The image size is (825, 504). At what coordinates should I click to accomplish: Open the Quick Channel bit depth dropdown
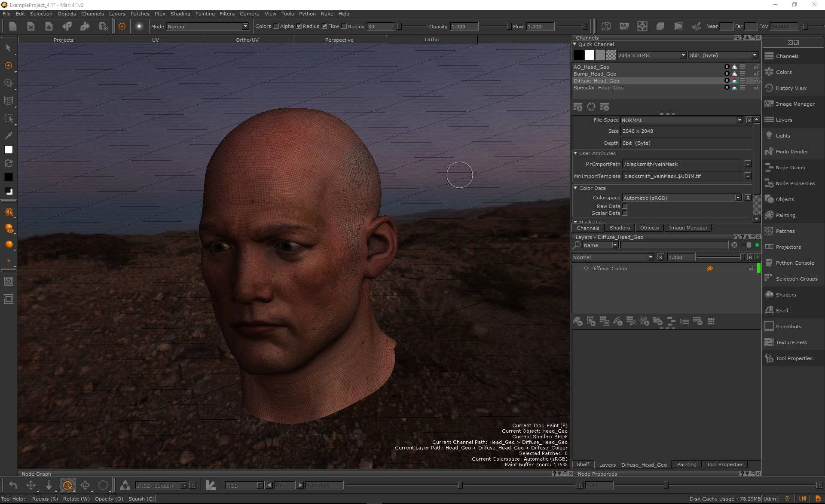tap(723, 55)
